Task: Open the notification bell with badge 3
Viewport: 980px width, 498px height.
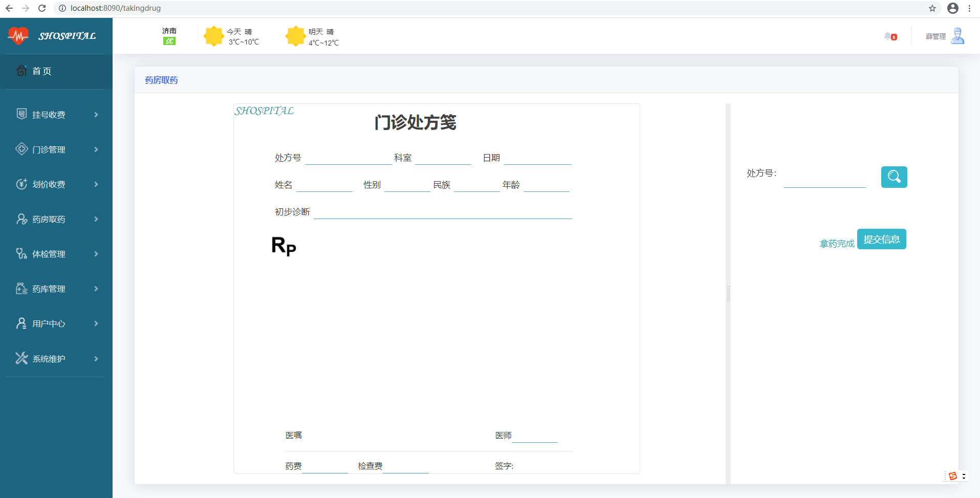Action: point(889,36)
